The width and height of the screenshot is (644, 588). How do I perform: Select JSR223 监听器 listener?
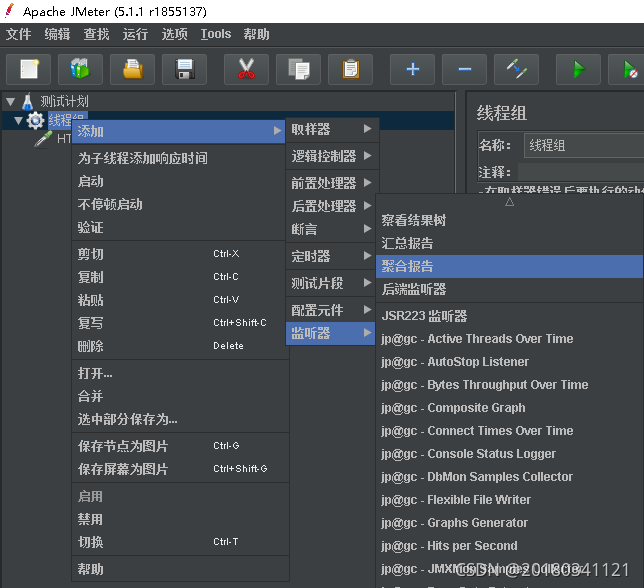pyautogui.click(x=509, y=316)
